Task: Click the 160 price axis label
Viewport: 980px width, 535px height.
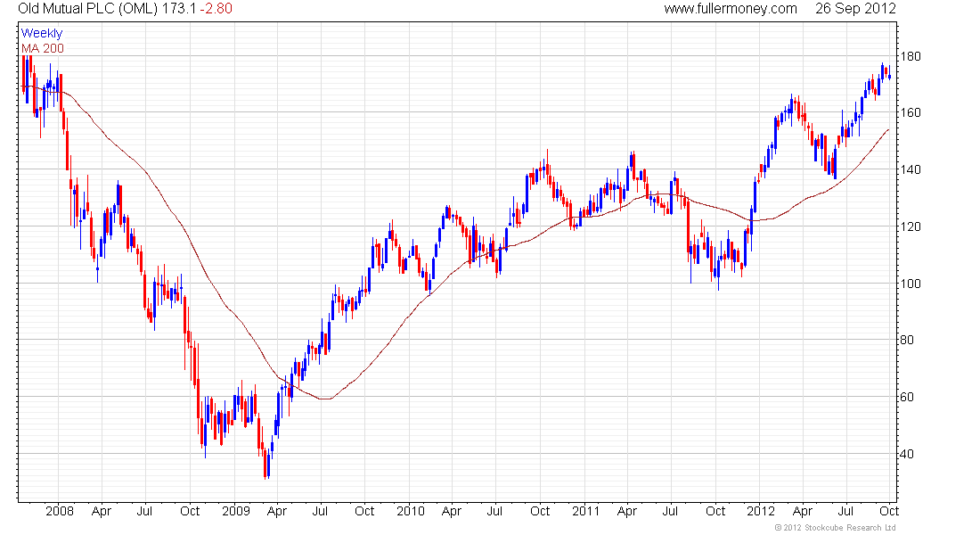Action: click(910, 112)
